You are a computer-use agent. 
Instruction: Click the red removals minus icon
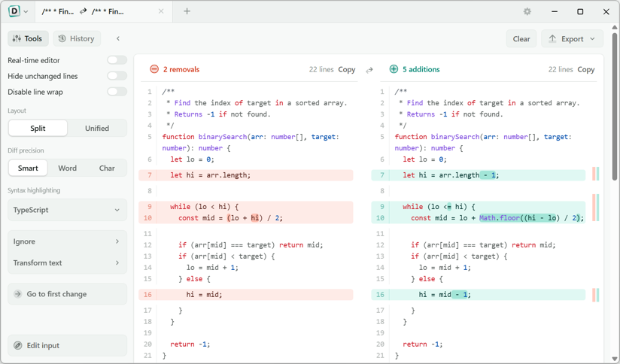click(x=154, y=69)
